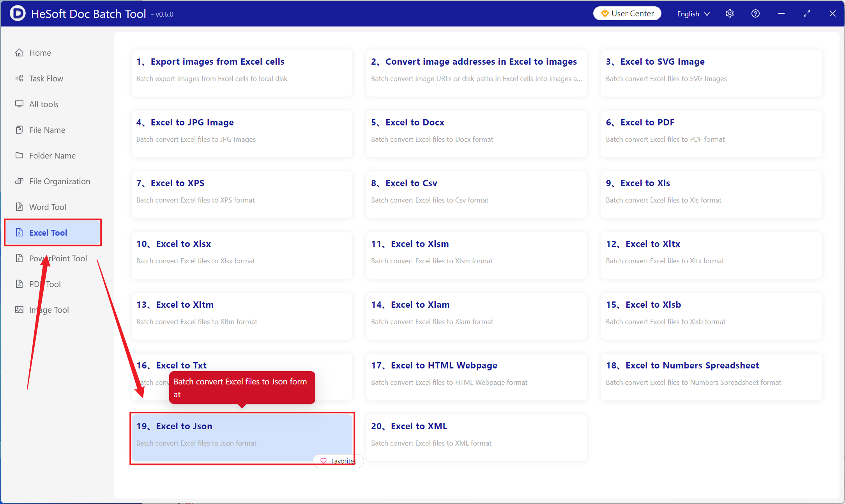
Task: Click the File Name sidebar icon
Action: click(x=19, y=130)
